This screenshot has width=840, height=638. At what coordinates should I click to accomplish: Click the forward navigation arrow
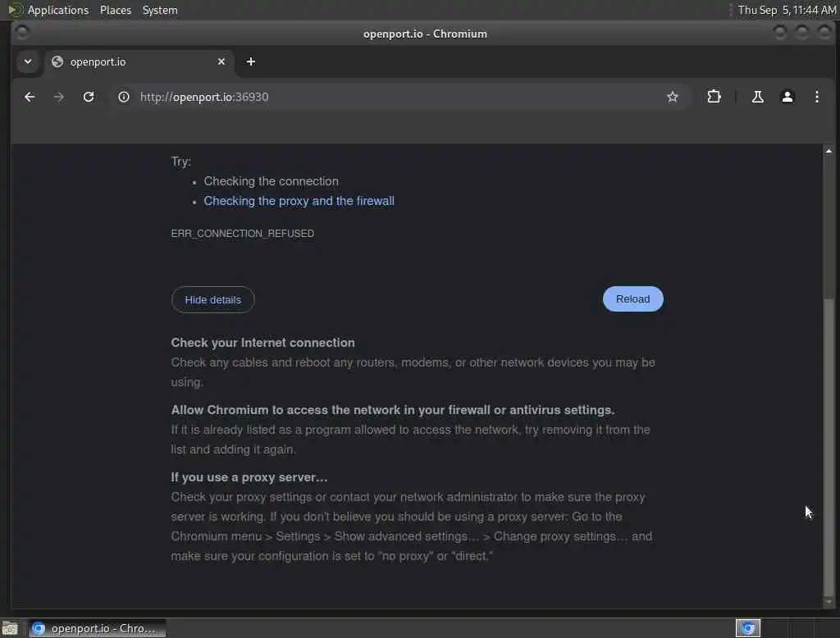pos(59,97)
